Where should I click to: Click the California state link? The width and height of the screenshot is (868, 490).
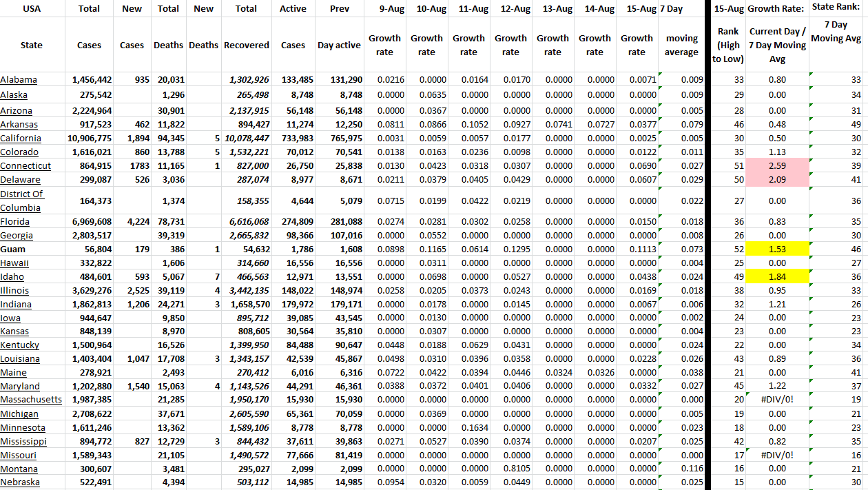coord(21,139)
